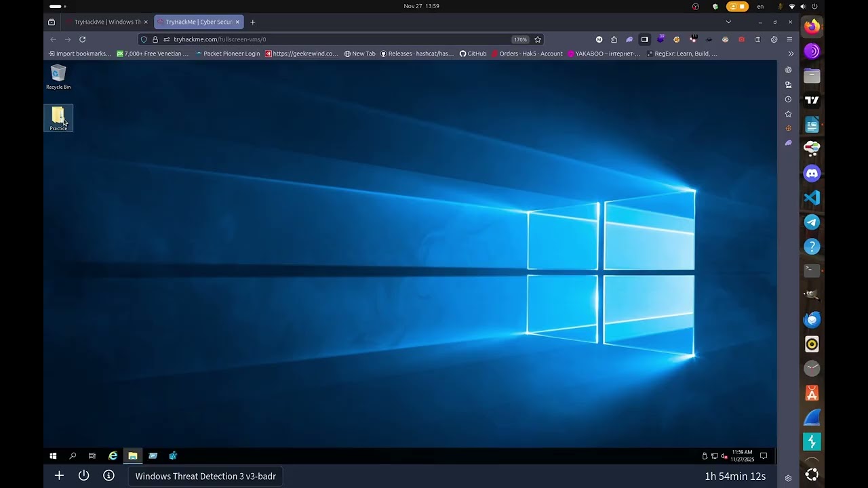Open the Releases · hashcat bookmark
This screenshot has width=868, height=488.
pyautogui.click(x=417, y=54)
